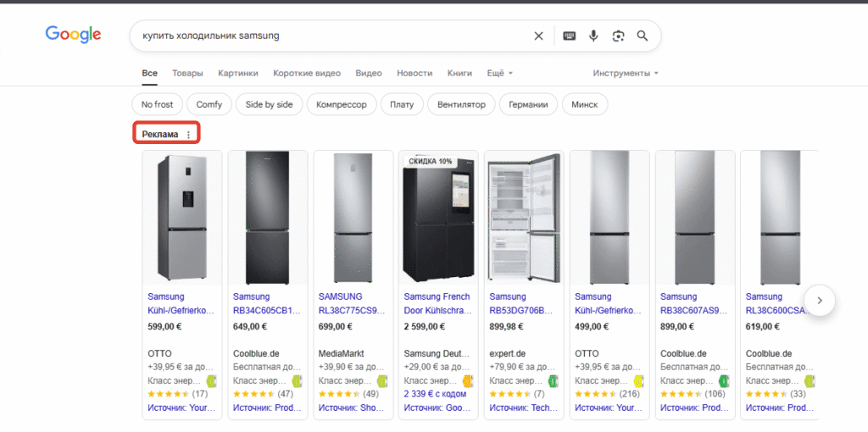Viewport: 868px width, 432px height.
Task: Clear the search query with X icon
Action: 538,36
